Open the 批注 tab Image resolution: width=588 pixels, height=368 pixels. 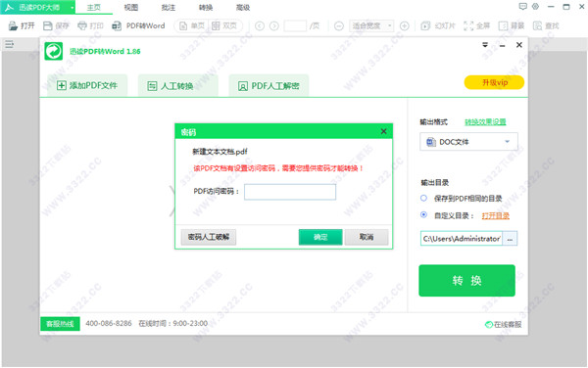click(x=169, y=8)
